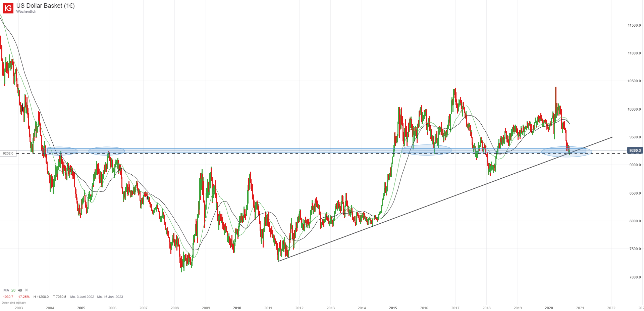
Task: Click the 10000.0 price axis label
Action: click(634, 109)
